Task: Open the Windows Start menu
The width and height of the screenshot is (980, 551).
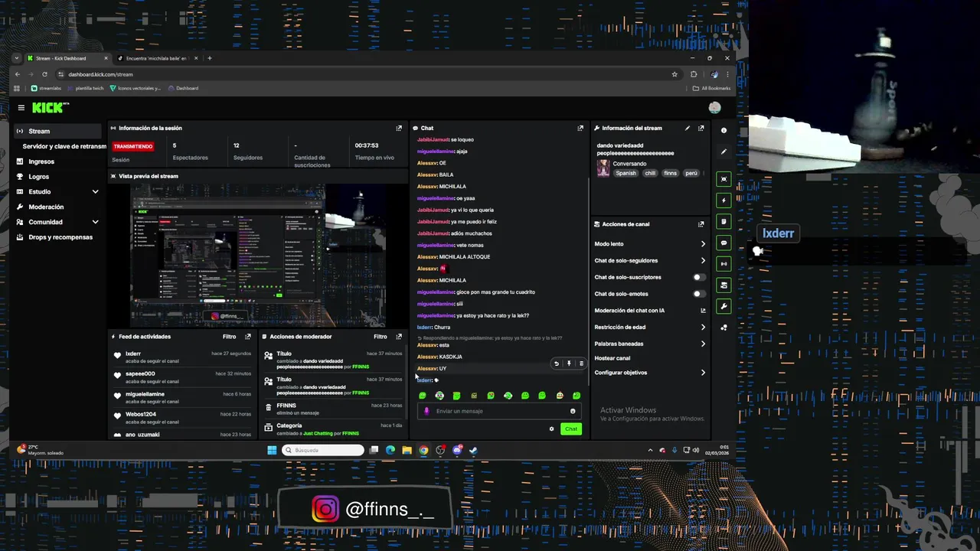Action: click(272, 450)
